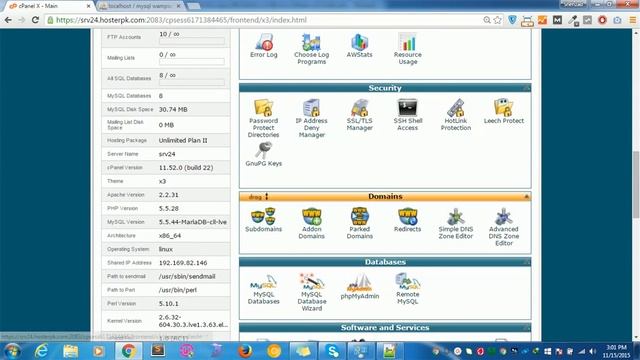Screen dimensions: 640x360
Task: Collapse the Databases section
Action: [527, 262]
